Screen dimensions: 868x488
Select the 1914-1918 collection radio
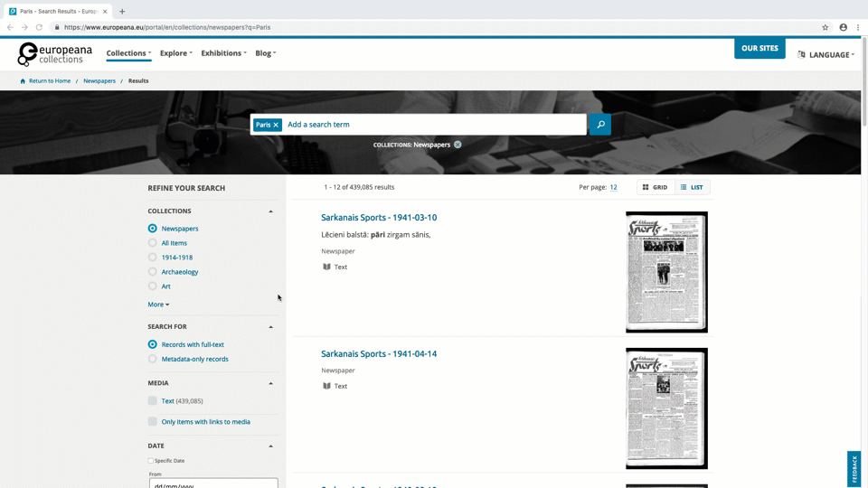pyautogui.click(x=152, y=258)
